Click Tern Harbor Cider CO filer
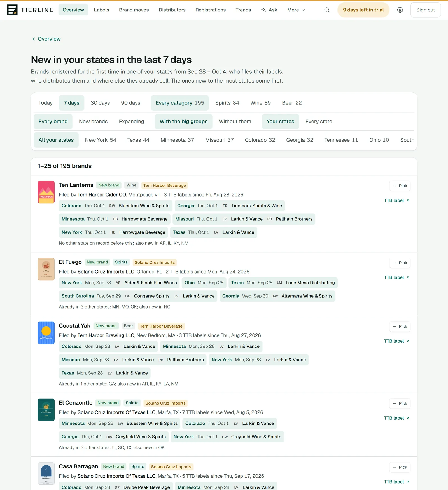448x490 pixels. tap(102, 195)
